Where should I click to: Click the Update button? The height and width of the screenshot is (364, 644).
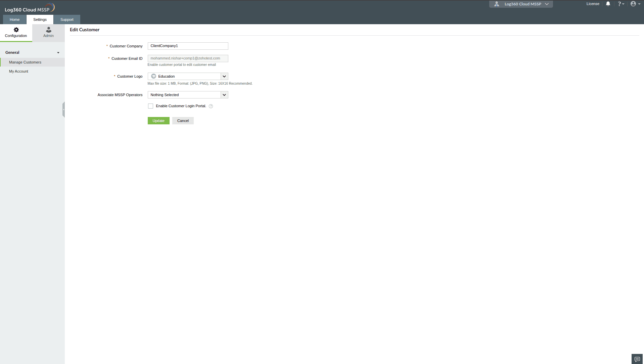tap(158, 120)
